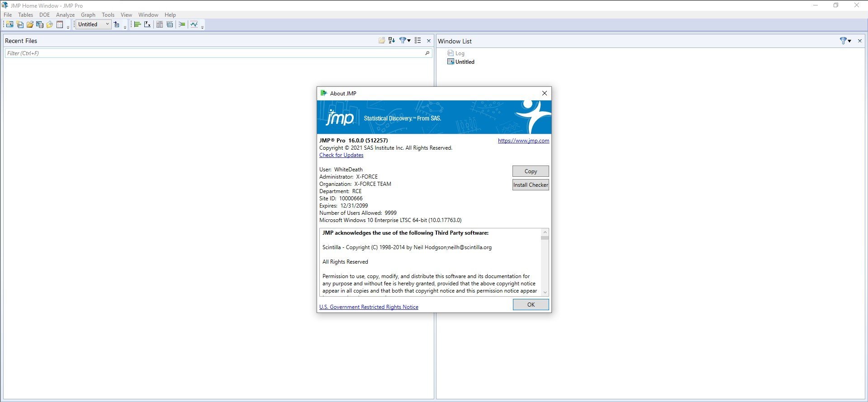
Task: Follow the Check for Updates link
Action: coord(341,155)
